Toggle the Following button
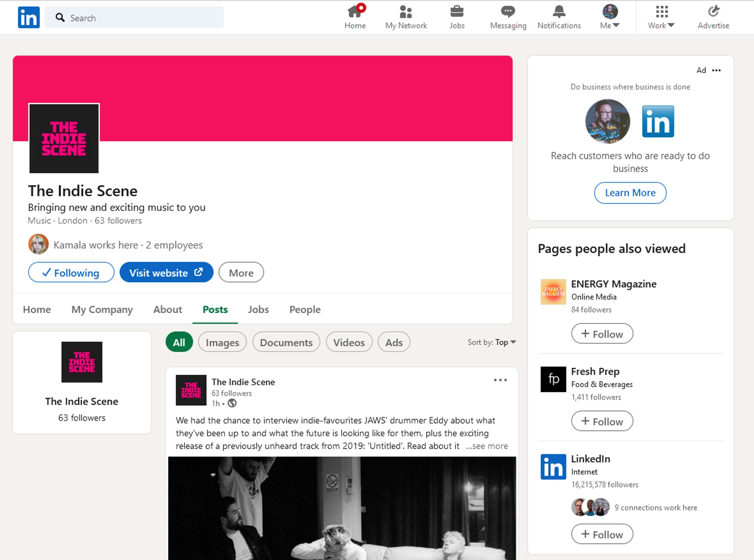Image resolution: width=754 pixels, height=560 pixels. click(71, 272)
